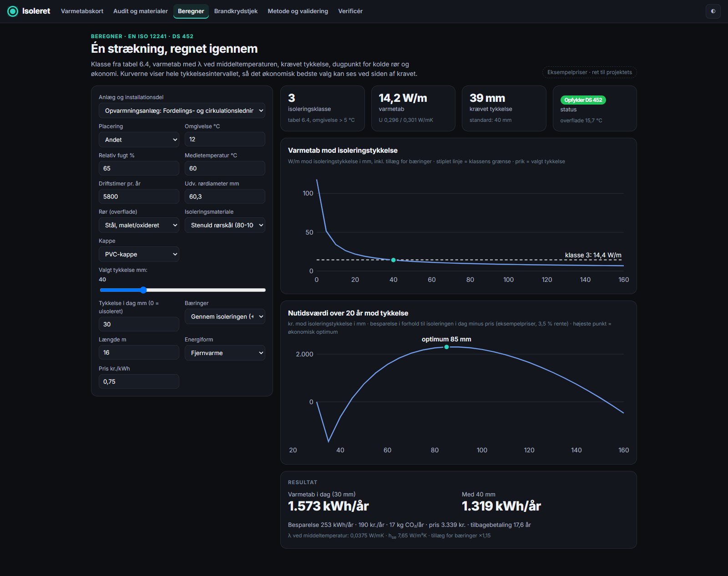Image resolution: width=728 pixels, height=576 pixels.
Task: Toggle the dark/light theme button
Action: pos(713,11)
